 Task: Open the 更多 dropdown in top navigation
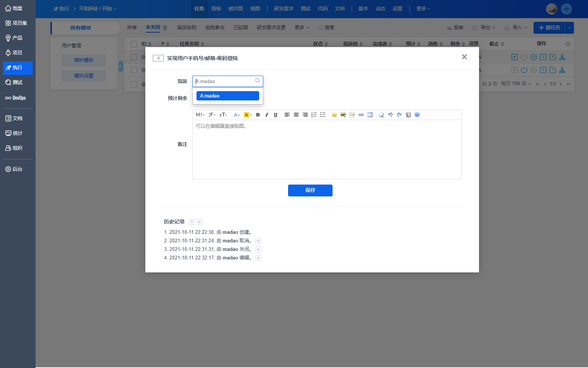[x=423, y=9]
